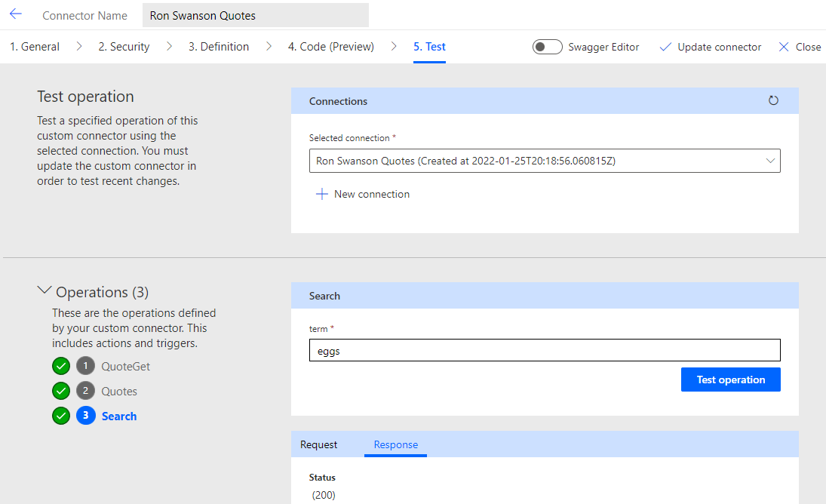826x504 pixels.
Task: Select the 5. Test step
Action: point(429,47)
